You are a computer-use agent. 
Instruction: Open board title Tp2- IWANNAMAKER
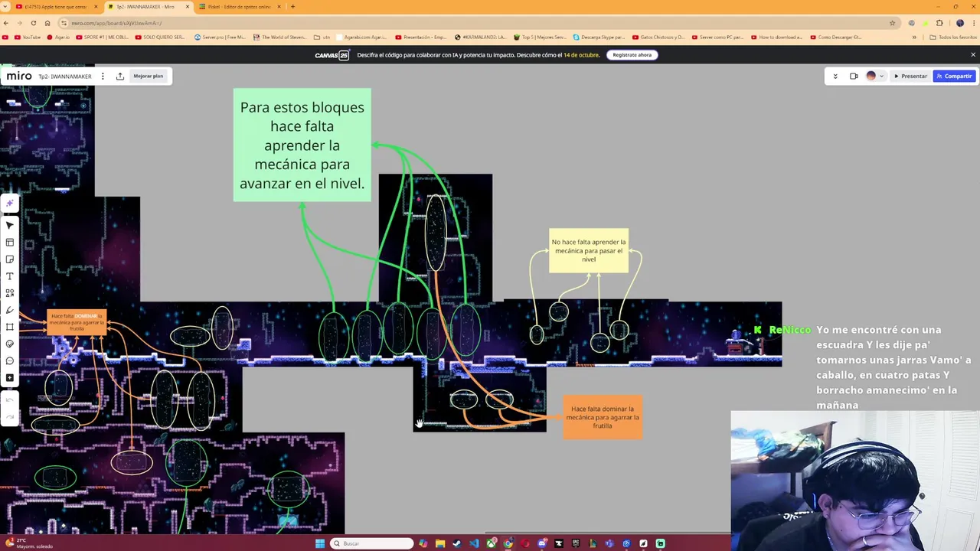coord(65,76)
